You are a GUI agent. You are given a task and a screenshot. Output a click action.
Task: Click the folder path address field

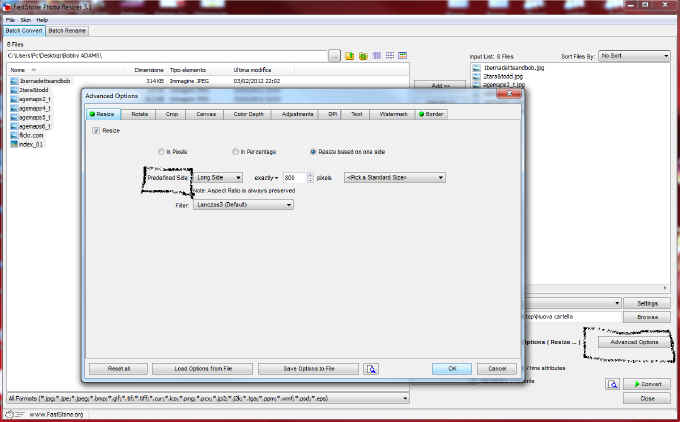pyautogui.click(x=167, y=56)
